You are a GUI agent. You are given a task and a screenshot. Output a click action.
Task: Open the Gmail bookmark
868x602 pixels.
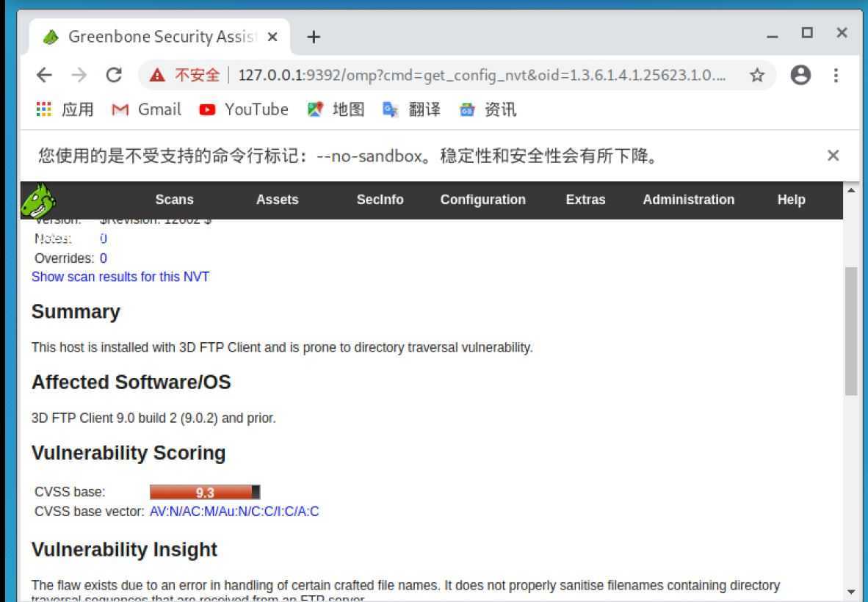[x=147, y=109]
